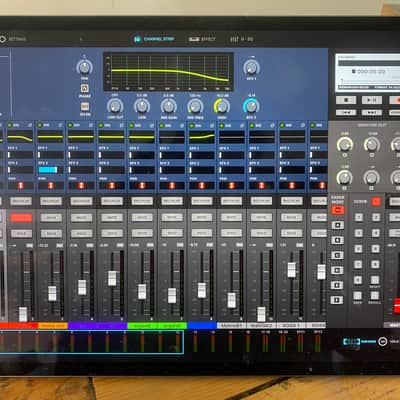Image resolution: width=400 pixels, height=400 pixels.
Task: Toggle the square button below the Phase button
Action: (x=85, y=107)
